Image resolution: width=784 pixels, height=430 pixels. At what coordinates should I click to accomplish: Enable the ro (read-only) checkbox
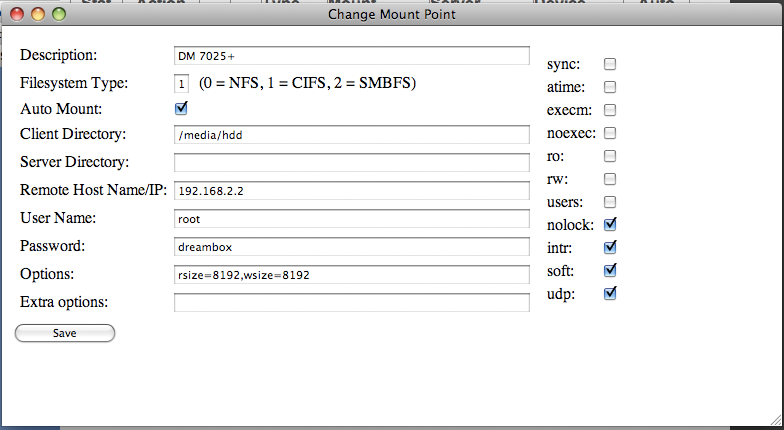tap(610, 156)
